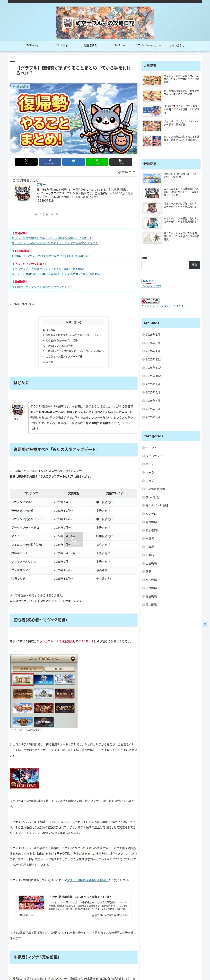This screenshot has width=210, height=980.
Task: Share the article on X
Action: (x=26, y=162)
